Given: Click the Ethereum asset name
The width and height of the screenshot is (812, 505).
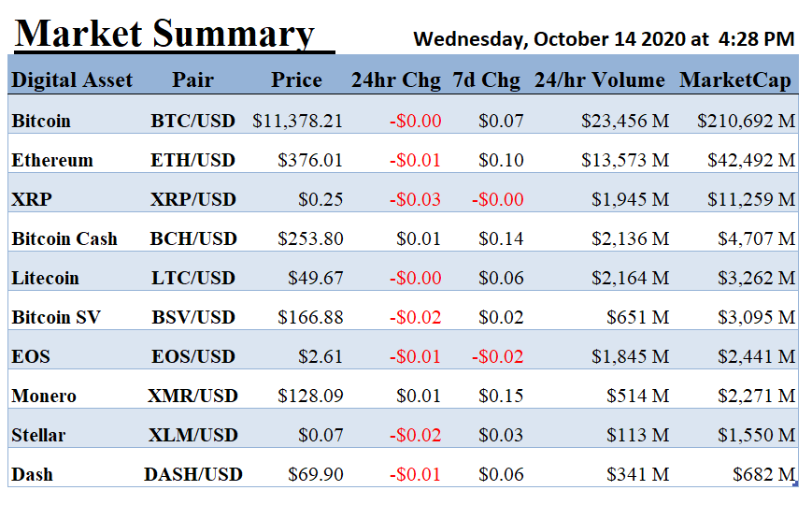Looking at the screenshot, I should (52, 160).
